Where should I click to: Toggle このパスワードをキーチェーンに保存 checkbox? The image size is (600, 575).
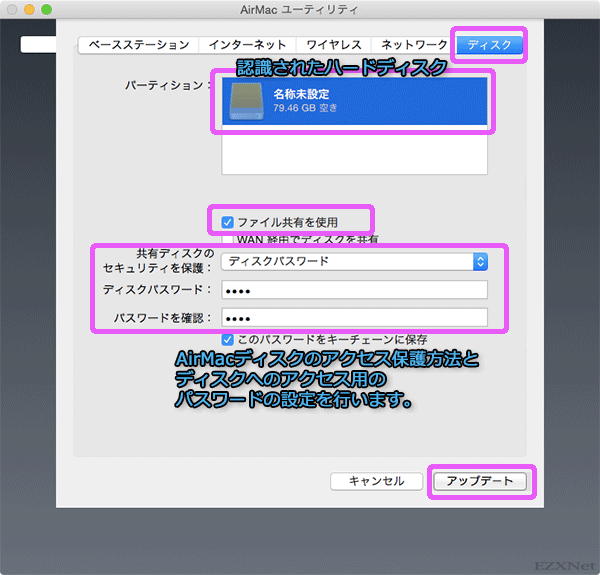(x=227, y=339)
